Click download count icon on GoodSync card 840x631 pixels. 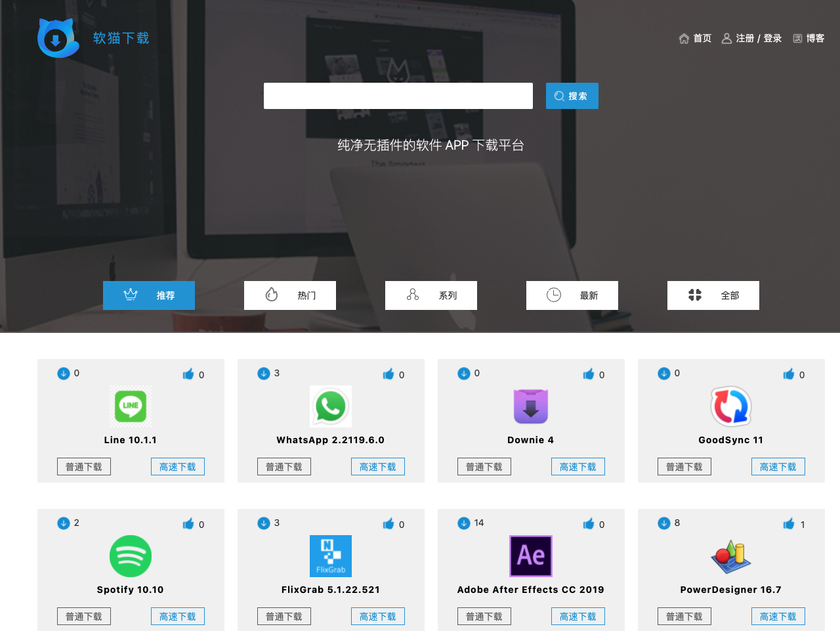pos(664,374)
